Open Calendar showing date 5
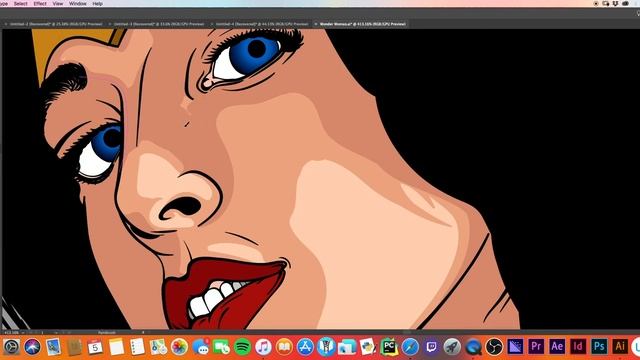 [x=95, y=347]
